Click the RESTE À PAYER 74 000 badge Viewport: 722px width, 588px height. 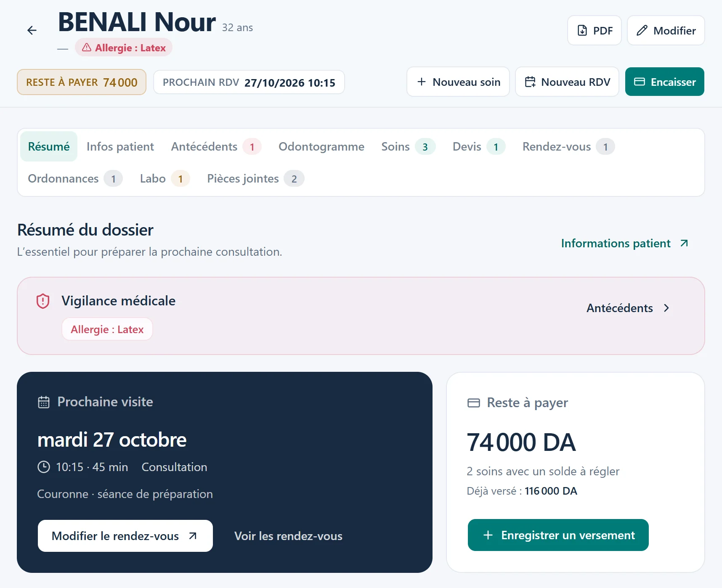point(82,82)
